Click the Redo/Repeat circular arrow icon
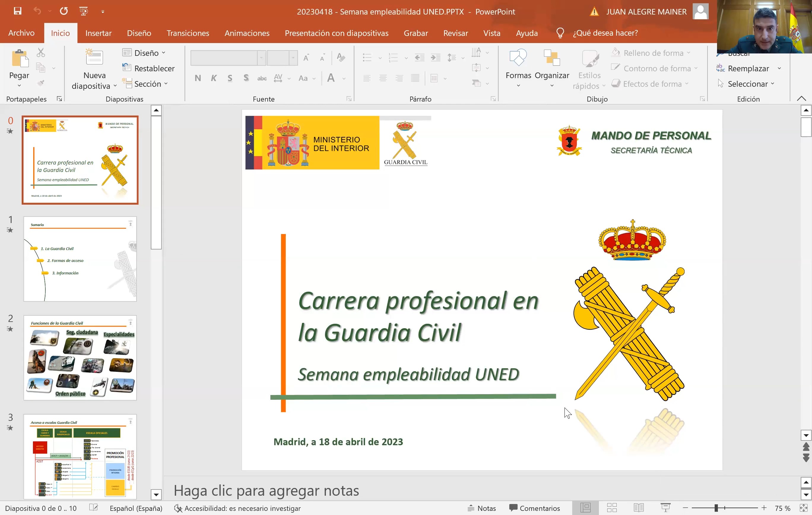Viewport: 812px width, 515px height. click(64, 11)
